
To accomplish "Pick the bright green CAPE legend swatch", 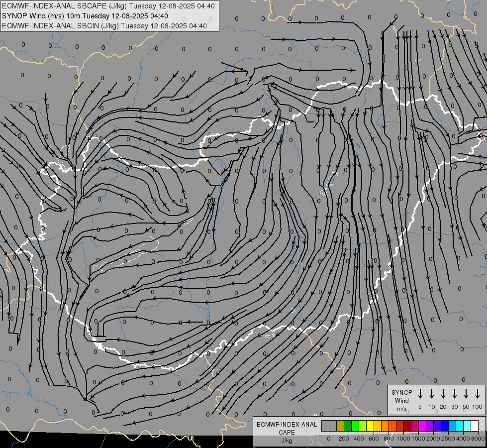I will [355, 426].
